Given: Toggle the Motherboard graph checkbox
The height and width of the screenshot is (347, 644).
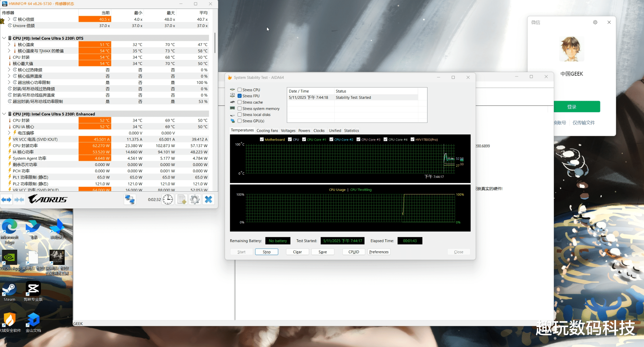Looking at the screenshot, I should click(x=262, y=139).
